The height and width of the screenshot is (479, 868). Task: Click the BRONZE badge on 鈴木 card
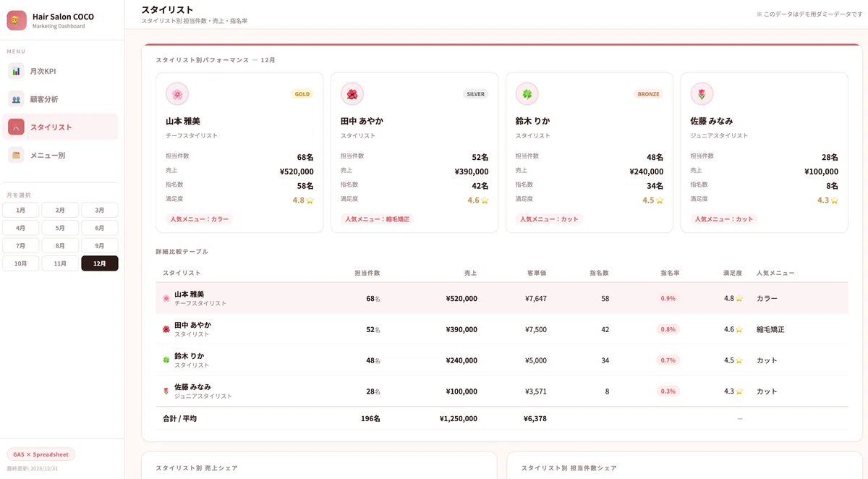(648, 94)
